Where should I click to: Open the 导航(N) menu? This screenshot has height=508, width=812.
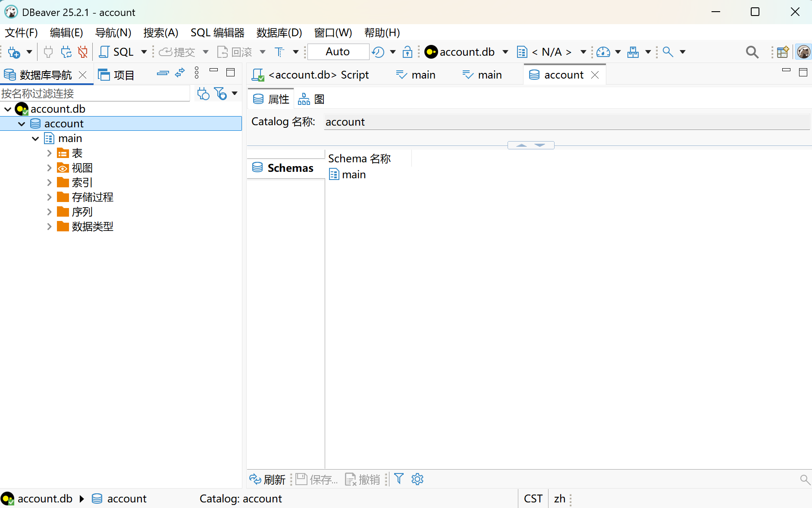coord(113,33)
